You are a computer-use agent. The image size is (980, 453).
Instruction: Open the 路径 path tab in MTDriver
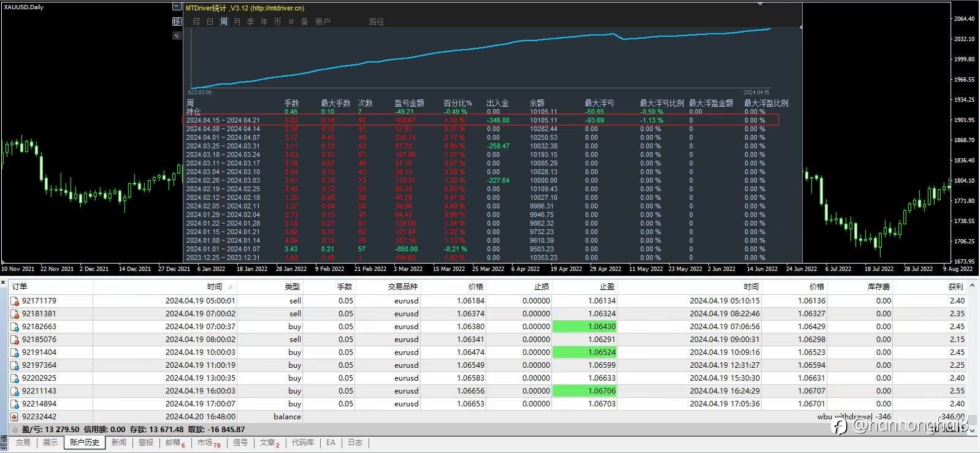click(377, 21)
